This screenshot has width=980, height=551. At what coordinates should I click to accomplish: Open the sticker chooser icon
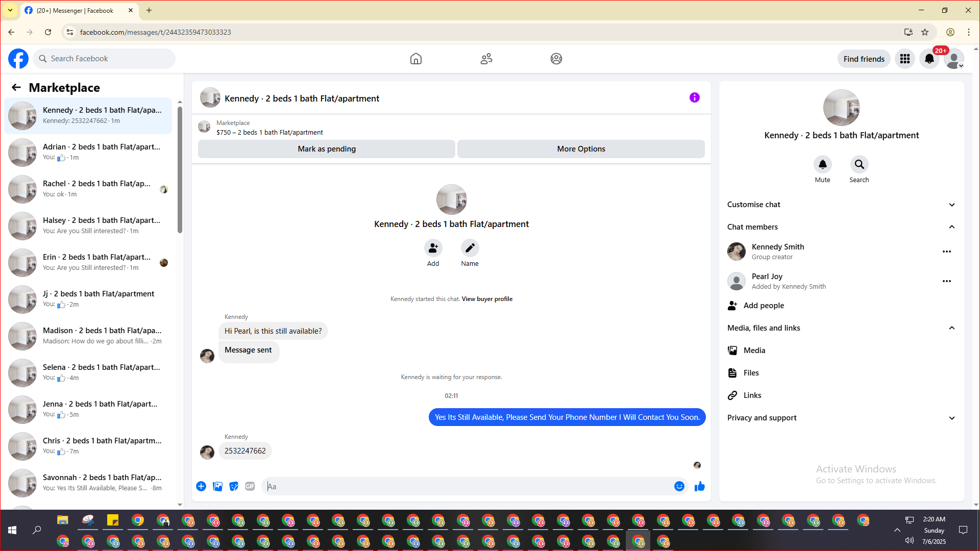tap(234, 486)
